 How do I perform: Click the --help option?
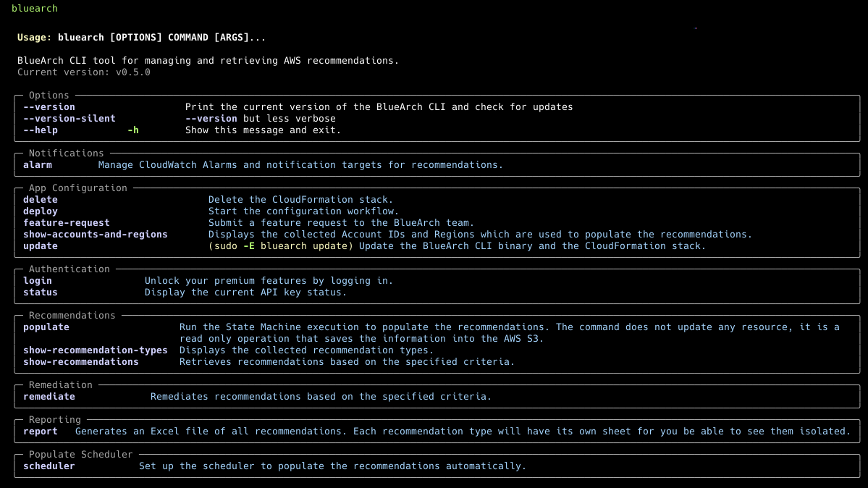click(x=39, y=130)
